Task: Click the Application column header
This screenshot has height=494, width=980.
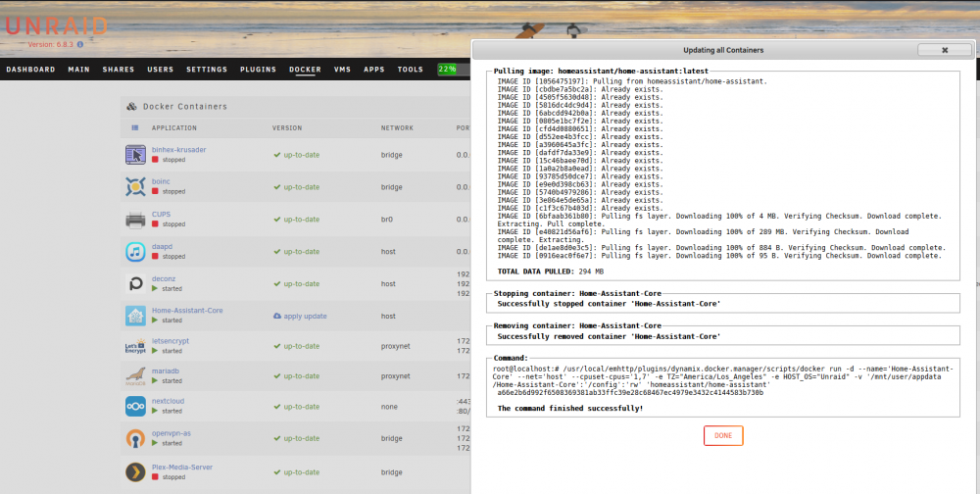Action: tap(174, 127)
